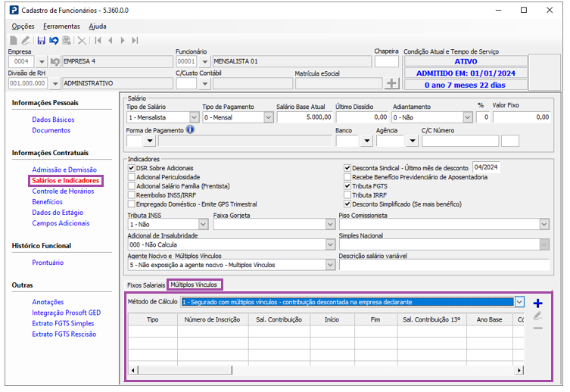Viewport: 570px width, 392px height.
Task: Click the blue Undo arrow icon
Action: click(x=54, y=40)
